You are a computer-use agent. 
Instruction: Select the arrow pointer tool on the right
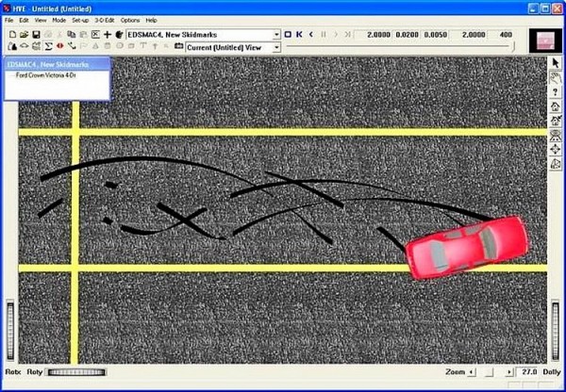[x=556, y=63]
